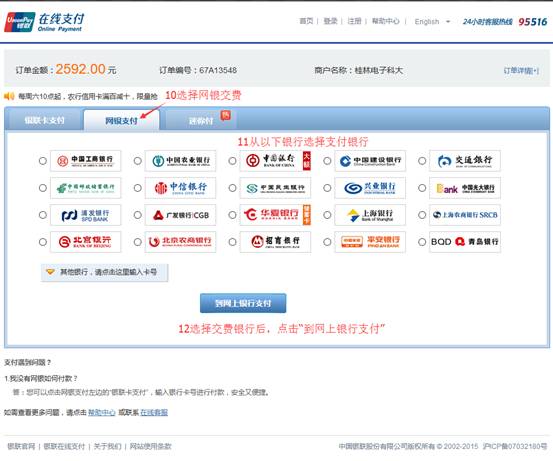Expand 订单详情 order details
The width and height of the screenshot is (553, 461).
pyautogui.click(x=521, y=71)
